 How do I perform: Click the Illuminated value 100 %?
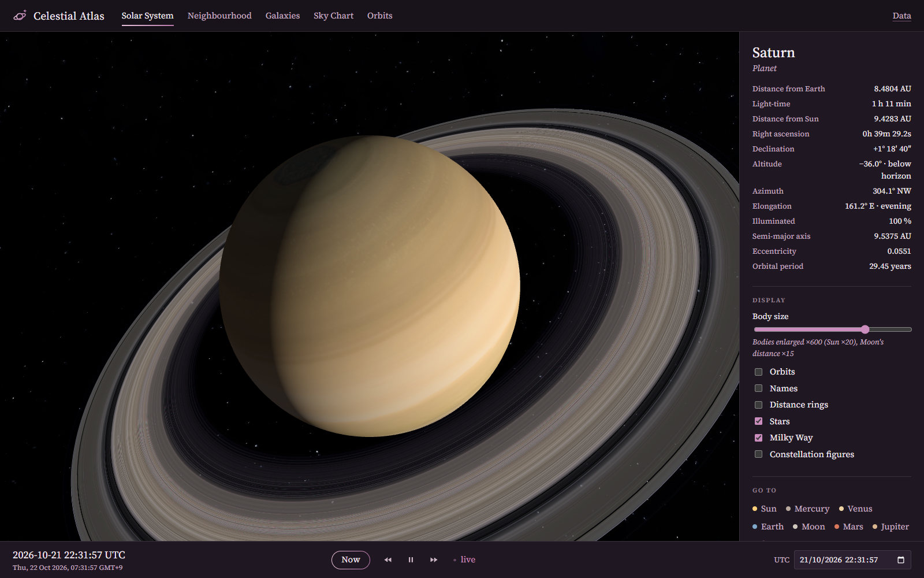[900, 221]
